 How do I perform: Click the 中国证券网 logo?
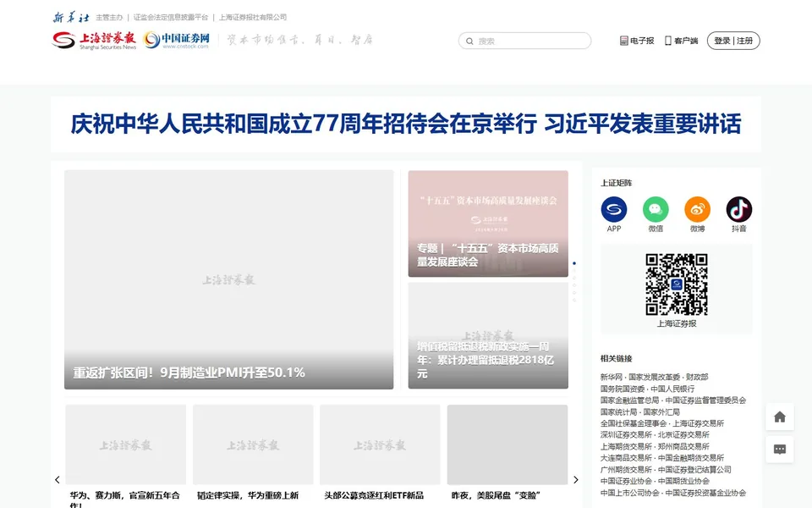click(177, 40)
